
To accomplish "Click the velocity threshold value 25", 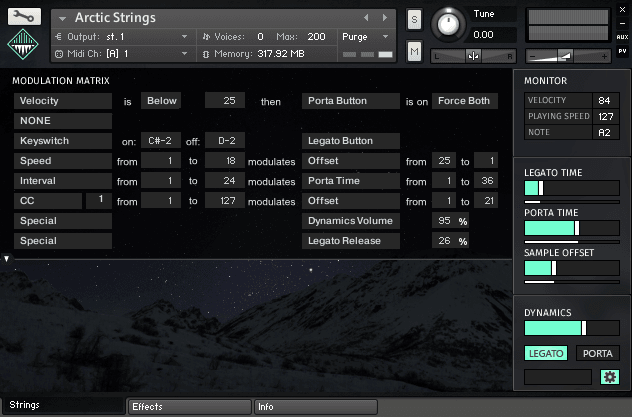I will 225,101.
